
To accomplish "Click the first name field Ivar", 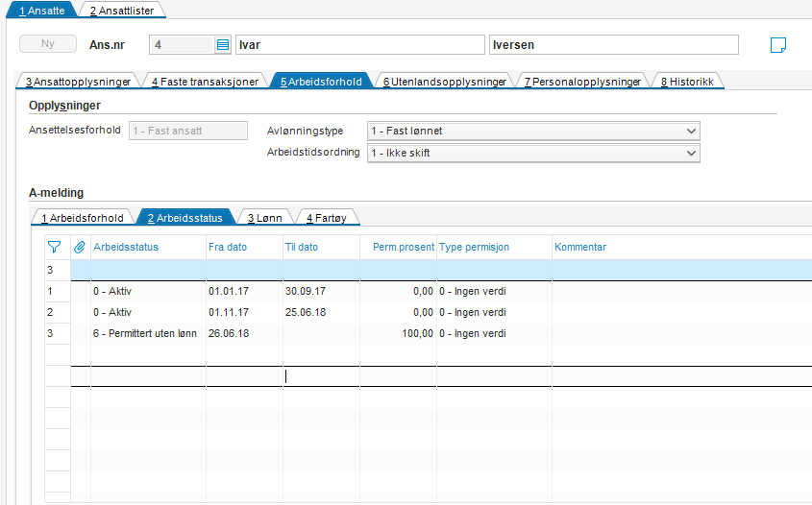I will click(x=360, y=45).
